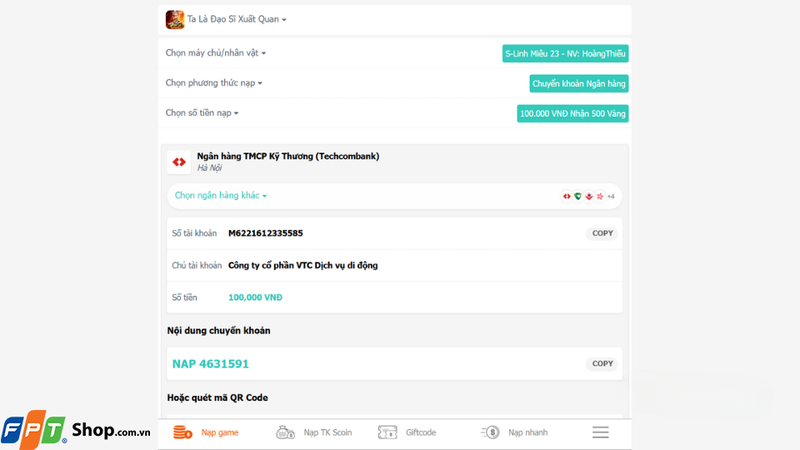Click the Nạp TK Scoin wallet icon
The image size is (800, 450).
point(285,433)
